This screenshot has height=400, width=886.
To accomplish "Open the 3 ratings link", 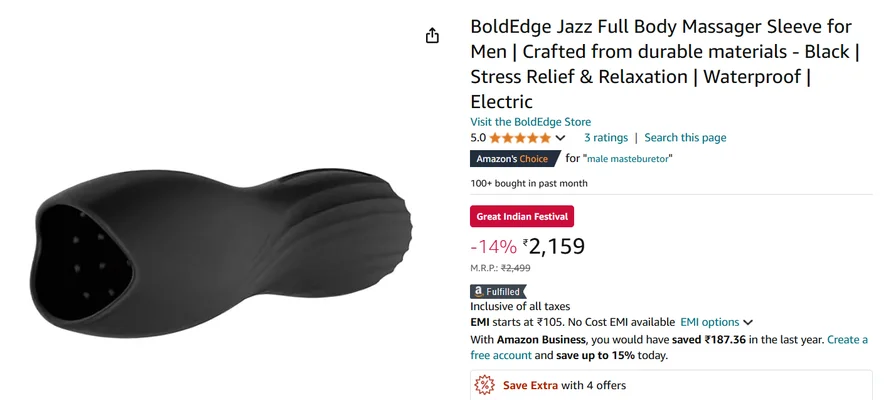I will [x=606, y=138].
